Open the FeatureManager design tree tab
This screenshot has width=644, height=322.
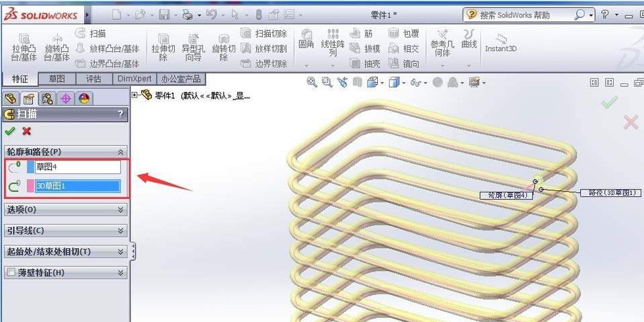coord(11,99)
